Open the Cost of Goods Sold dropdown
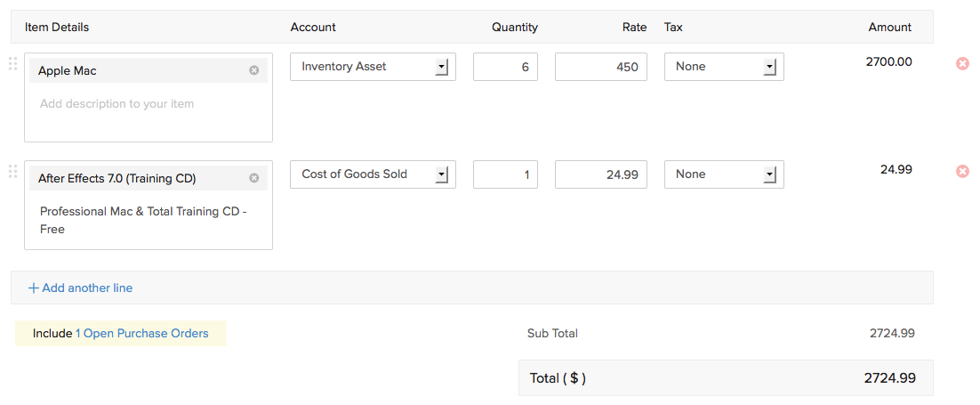980x405 pixels. (442, 174)
